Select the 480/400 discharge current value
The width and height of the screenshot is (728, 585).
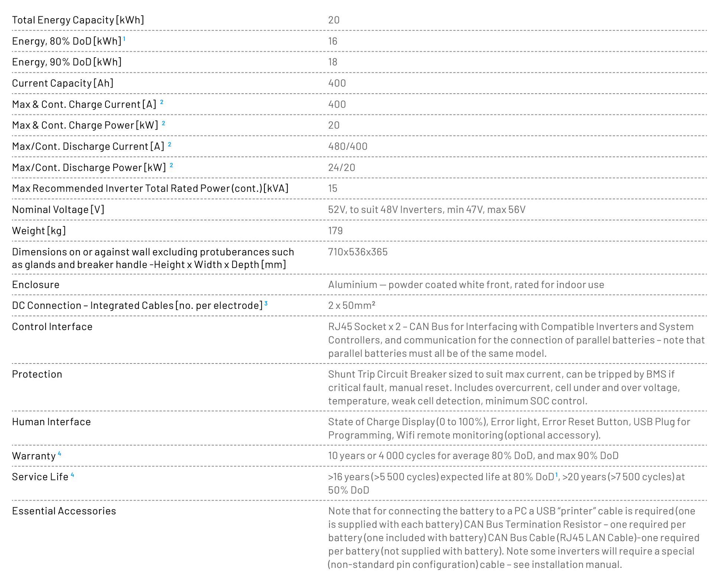(x=348, y=146)
